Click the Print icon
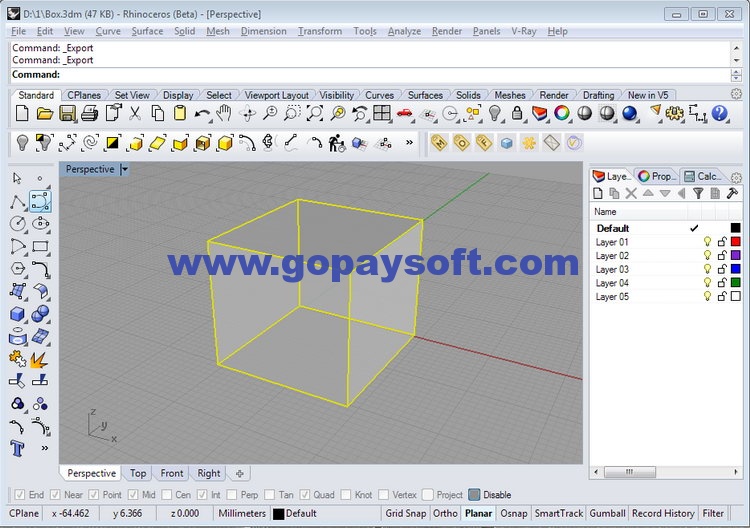Image resolution: width=750 pixels, height=528 pixels. [89, 113]
